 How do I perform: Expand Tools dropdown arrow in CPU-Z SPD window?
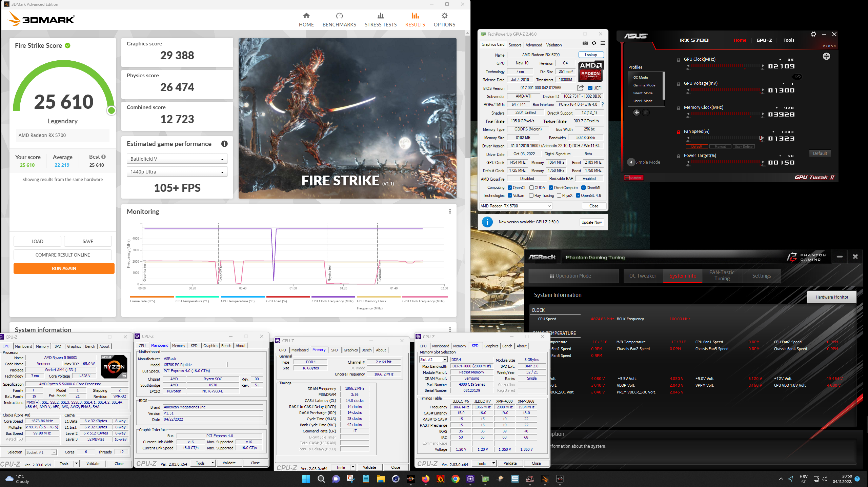click(493, 463)
